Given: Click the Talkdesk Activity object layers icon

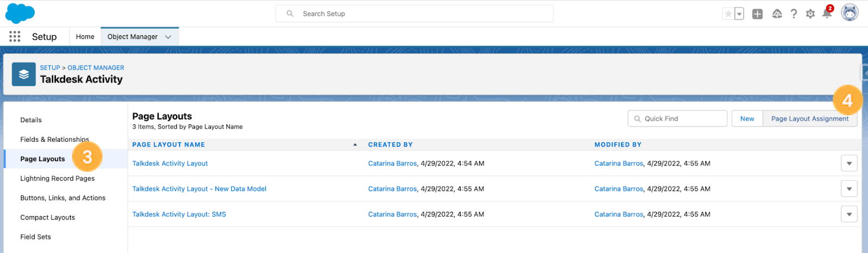Looking at the screenshot, I should click(x=24, y=74).
